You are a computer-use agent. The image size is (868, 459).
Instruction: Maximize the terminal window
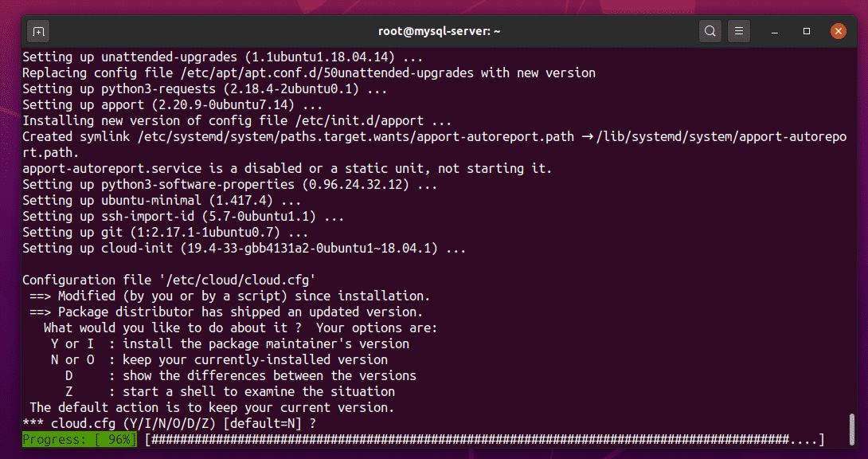click(x=807, y=32)
